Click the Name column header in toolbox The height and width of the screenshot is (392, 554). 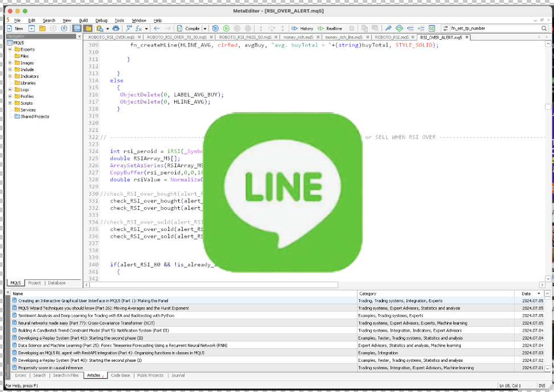tap(184, 294)
